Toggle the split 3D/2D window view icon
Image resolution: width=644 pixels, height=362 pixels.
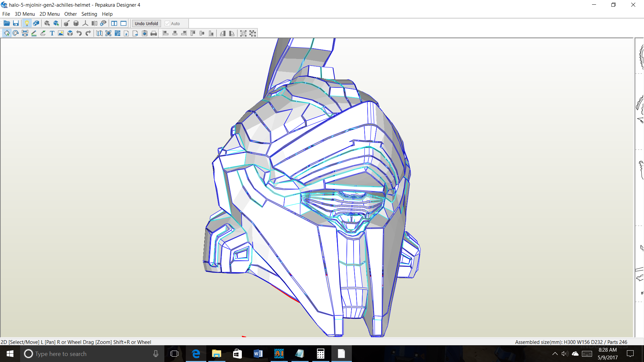click(x=114, y=23)
